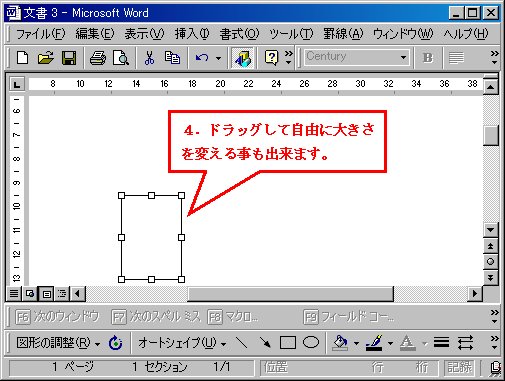Expand the Century font name dropdown
The image size is (505, 381).
point(403,57)
